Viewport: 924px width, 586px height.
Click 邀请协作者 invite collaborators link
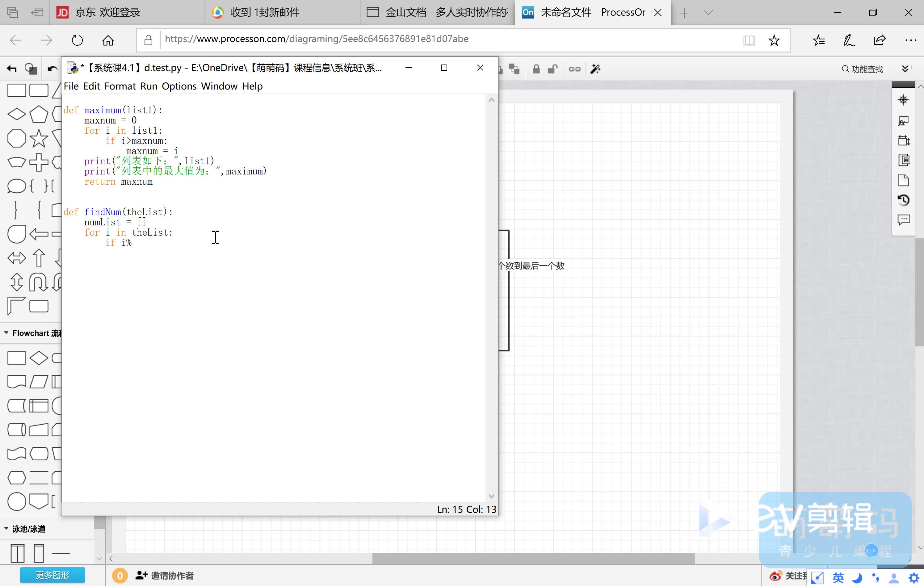tap(165, 575)
